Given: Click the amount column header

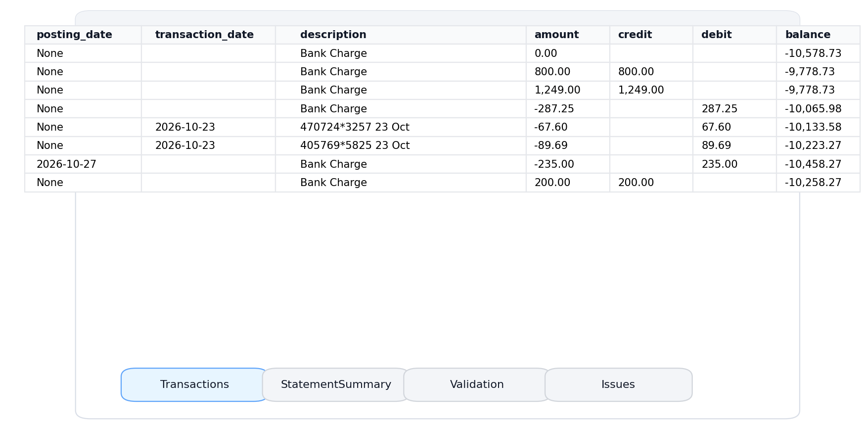Looking at the screenshot, I should pos(568,35).
